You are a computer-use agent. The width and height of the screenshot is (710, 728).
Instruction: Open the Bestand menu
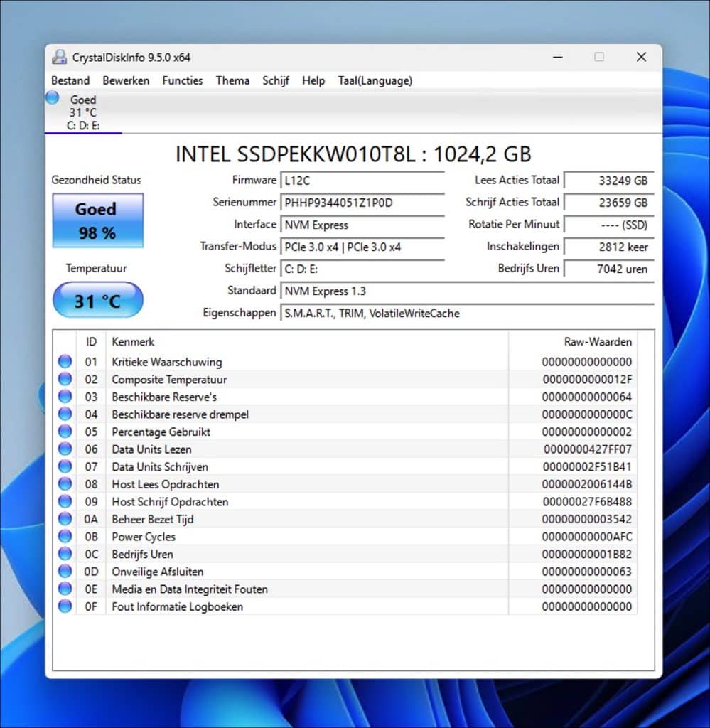(x=70, y=81)
